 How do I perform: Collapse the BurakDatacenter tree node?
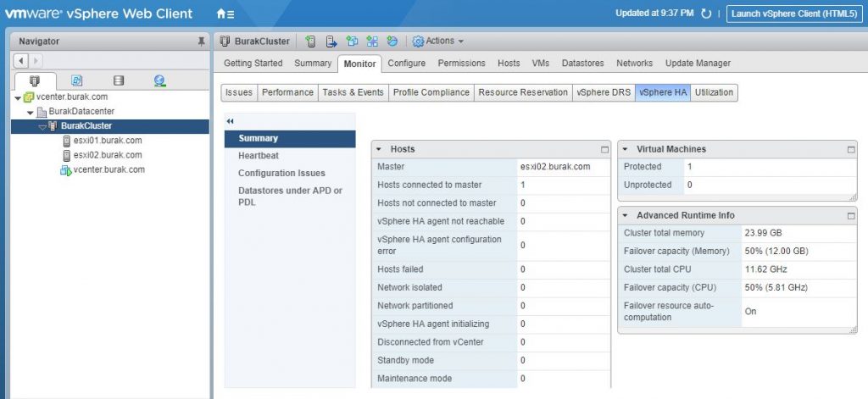[31, 113]
